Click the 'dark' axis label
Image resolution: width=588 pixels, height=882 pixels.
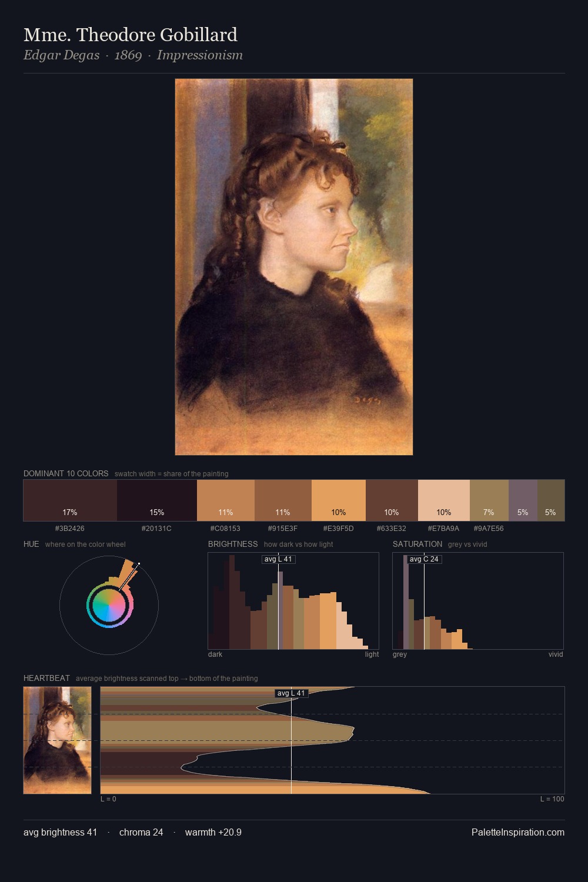pyautogui.click(x=215, y=654)
